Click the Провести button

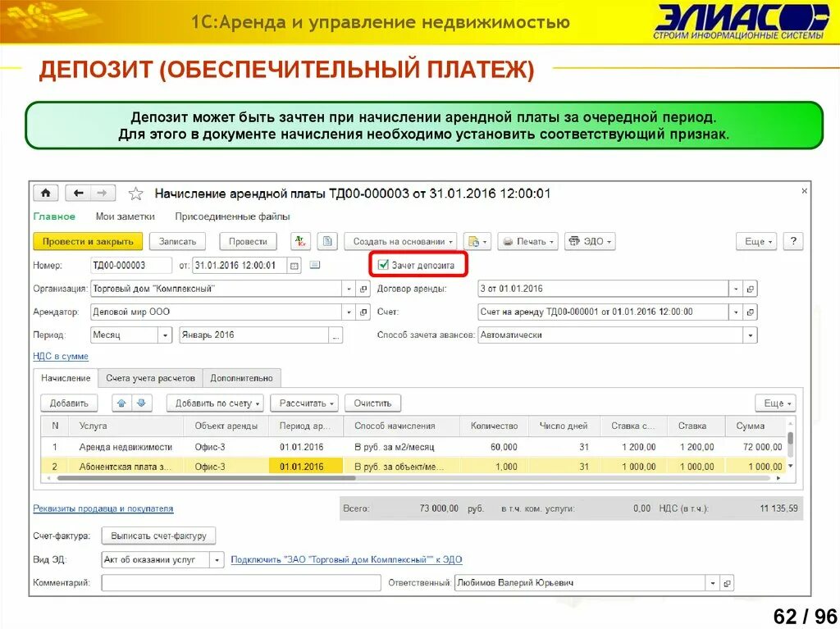[x=248, y=242]
